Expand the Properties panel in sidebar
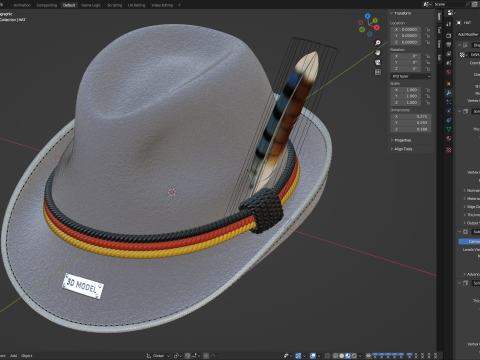Viewport: 480px width, 360px height. click(401, 140)
